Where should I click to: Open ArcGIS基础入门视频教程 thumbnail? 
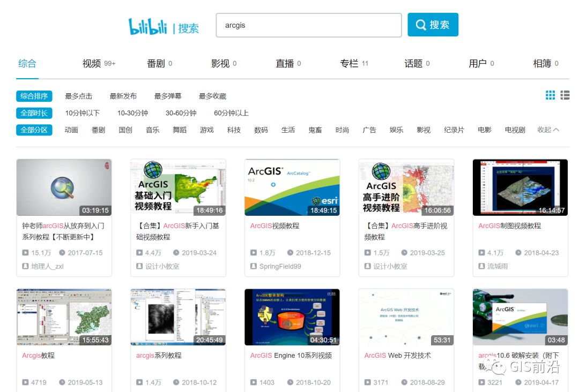coord(178,187)
